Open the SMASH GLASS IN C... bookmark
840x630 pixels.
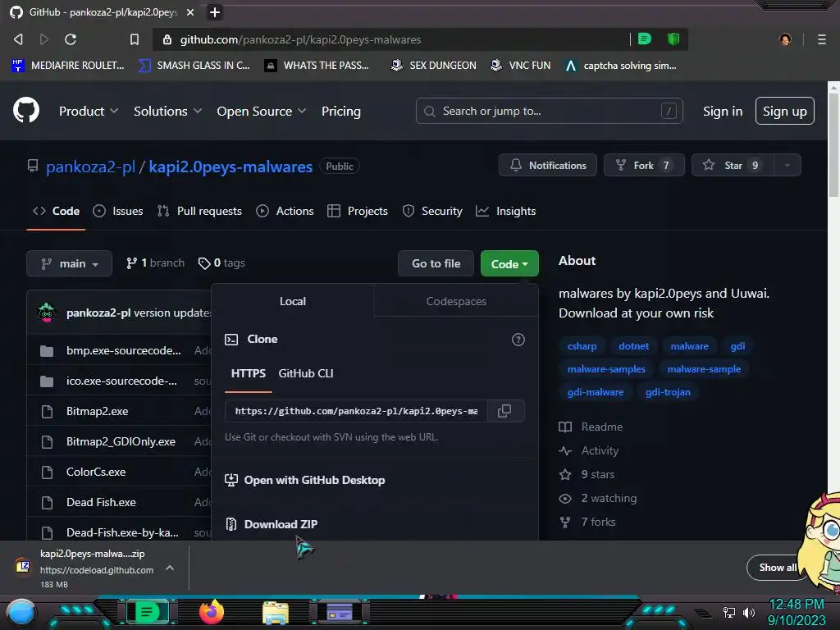tap(194, 66)
